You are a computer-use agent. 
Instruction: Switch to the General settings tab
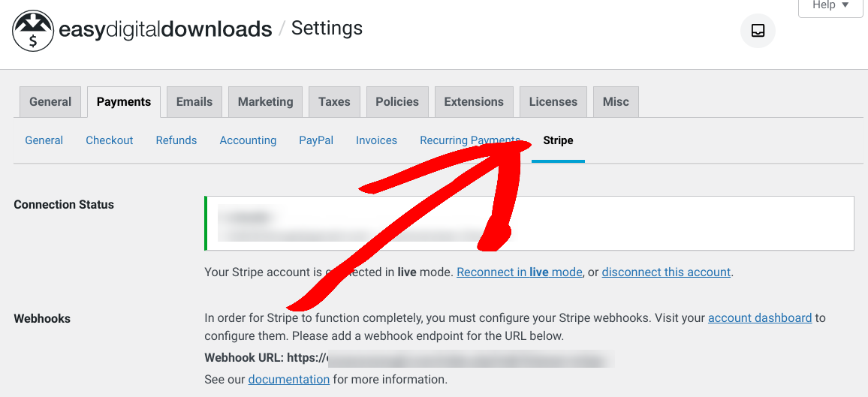click(50, 102)
